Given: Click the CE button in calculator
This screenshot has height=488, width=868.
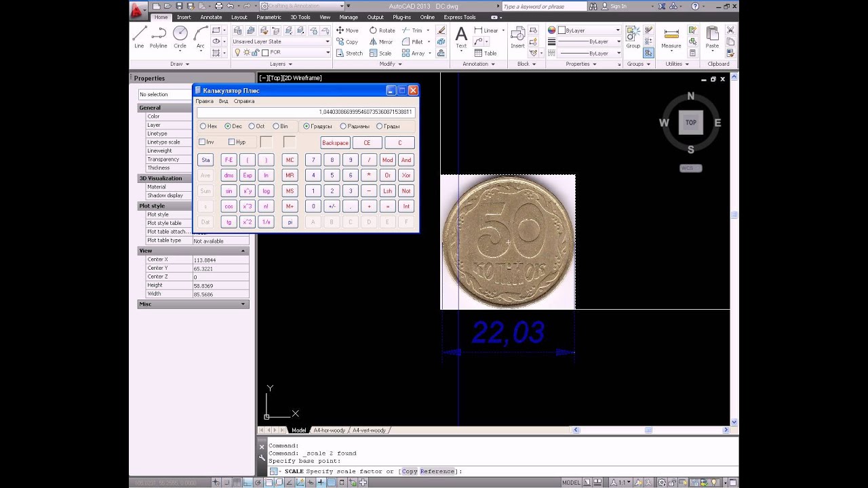Looking at the screenshot, I should point(367,143).
